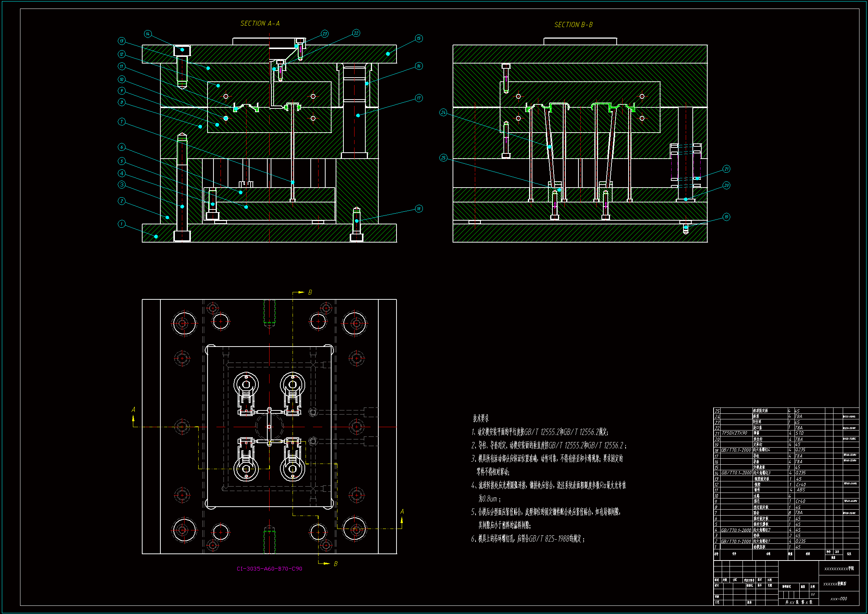
Task: Click the XXXXXX装配图 title cell
Action: 835,584
